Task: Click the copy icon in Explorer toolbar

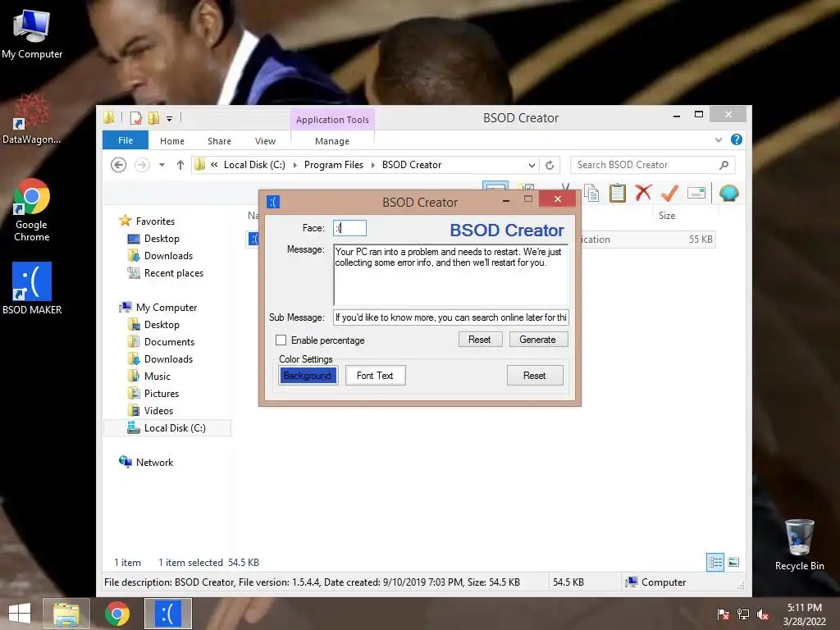Action: click(x=591, y=193)
